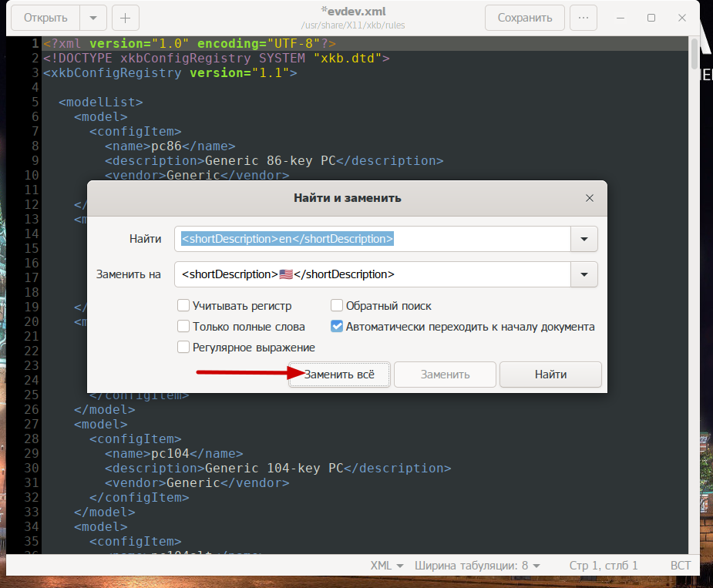This screenshot has height=588, width=713.
Task: Open the XML language selector in status bar
Action: pos(387,566)
